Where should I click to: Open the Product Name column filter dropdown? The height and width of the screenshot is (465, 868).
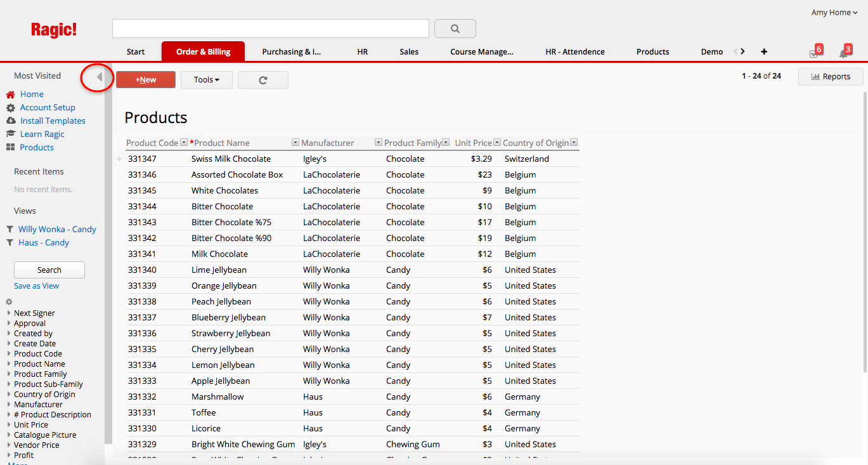295,142
